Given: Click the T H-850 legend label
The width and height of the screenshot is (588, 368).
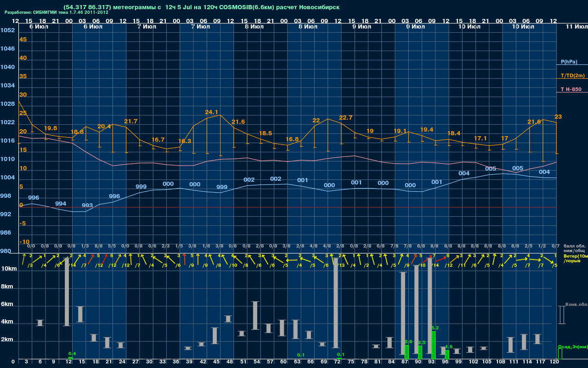Looking at the screenshot, I should point(571,89).
